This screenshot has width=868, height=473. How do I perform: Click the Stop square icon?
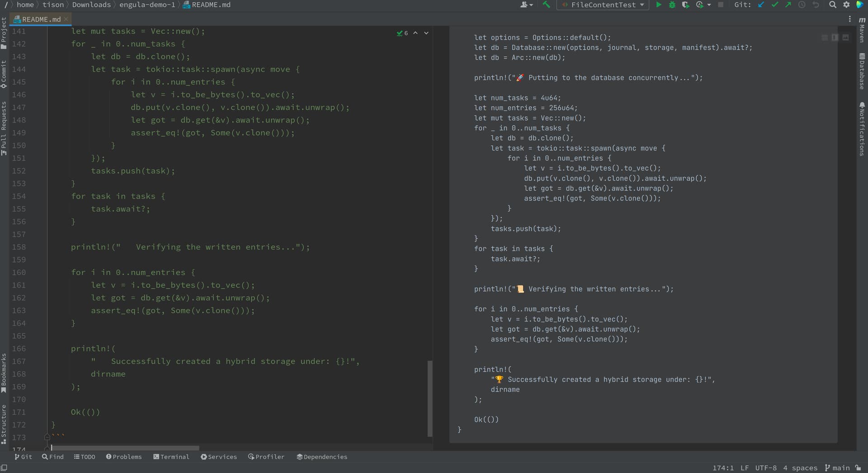click(x=721, y=5)
